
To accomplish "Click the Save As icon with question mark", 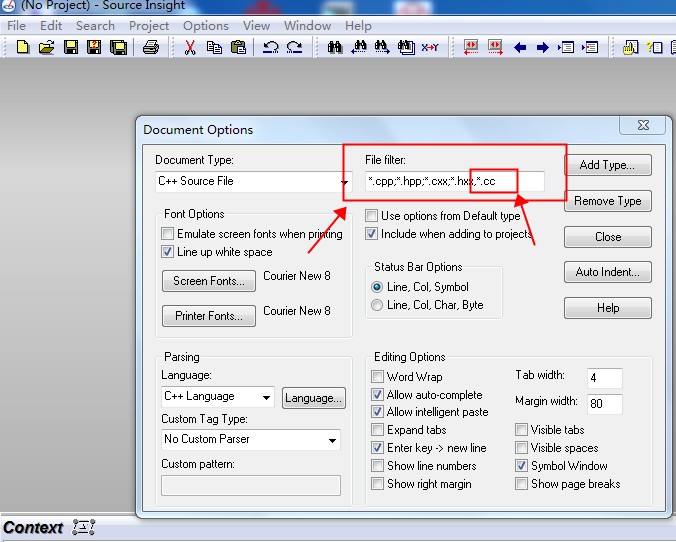I will point(94,47).
